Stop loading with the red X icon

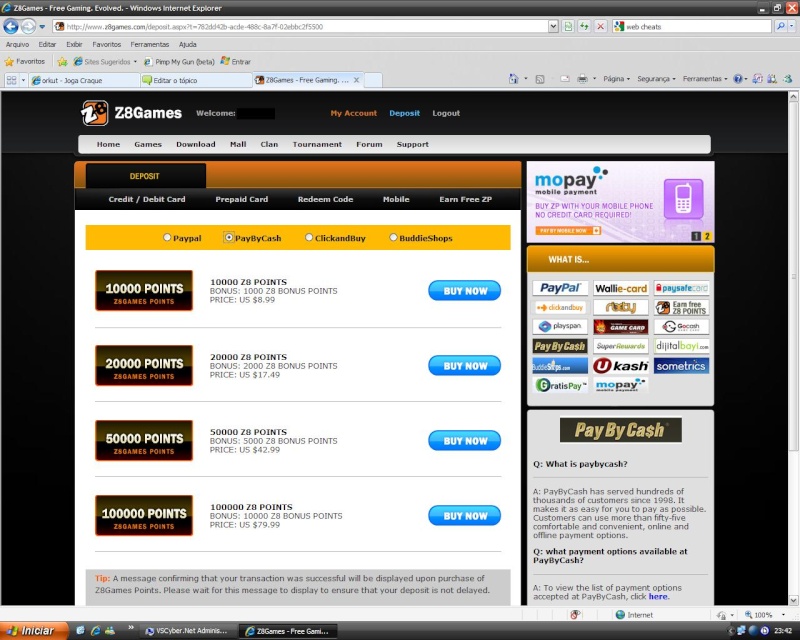click(x=601, y=26)
